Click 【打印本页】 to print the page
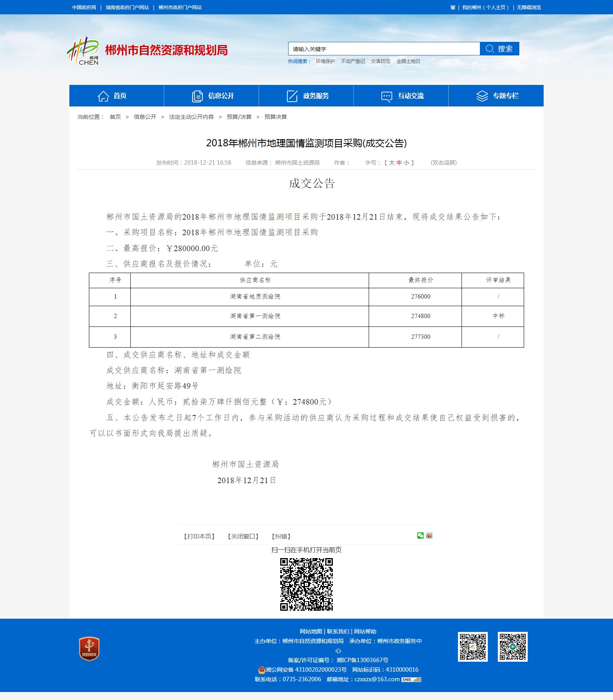The height and width of the screenshot is (700, 613). pos(199,537)
